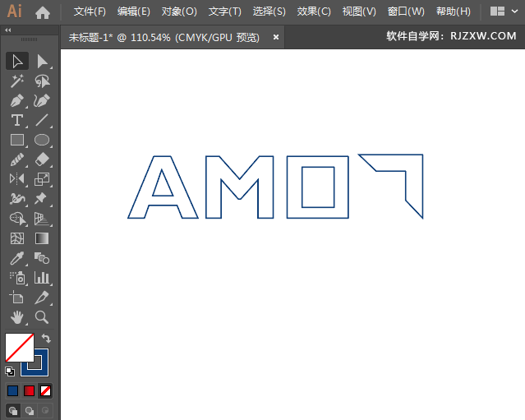Choose the Ellipse tool
This screenshot has width=525, height=420.
(42, 140)
